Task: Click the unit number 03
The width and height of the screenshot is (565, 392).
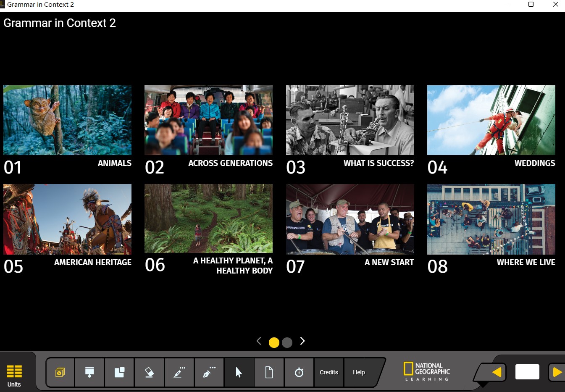Action: [296, 168]
